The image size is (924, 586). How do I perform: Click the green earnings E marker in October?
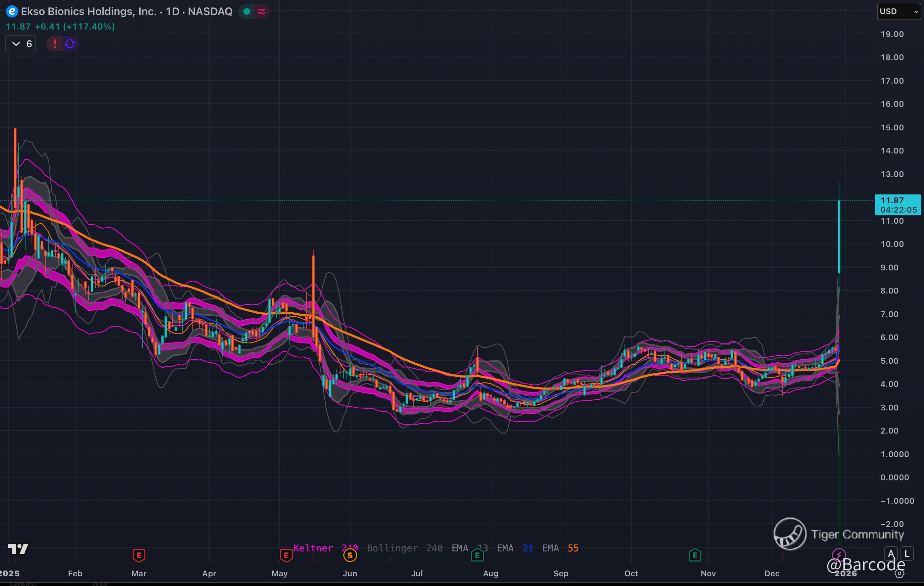pyautogui.click(x=695, y=555)
